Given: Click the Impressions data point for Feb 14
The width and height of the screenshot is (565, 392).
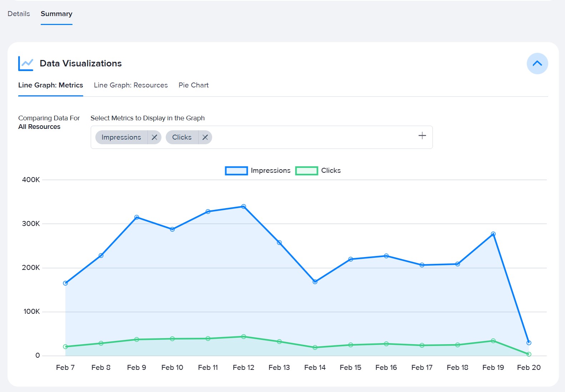Looking at the screenshot, I should pos(315,282).
